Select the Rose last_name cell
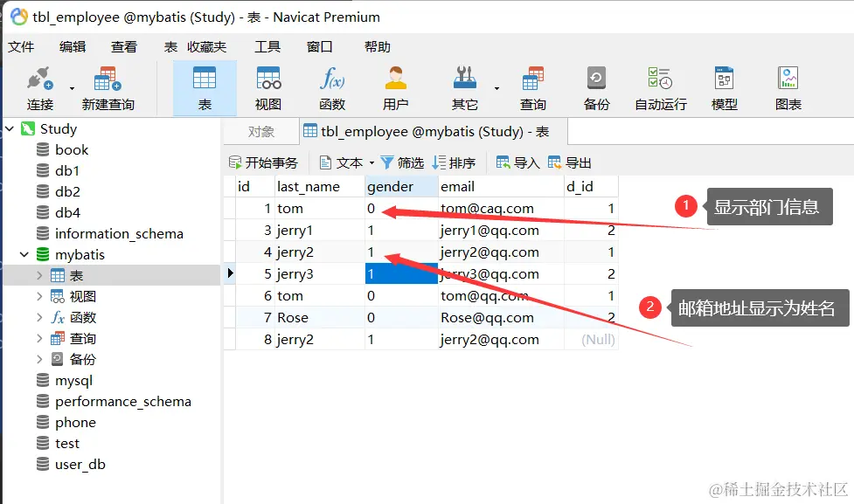Screen dimensions: 854x504 point(320,317)
